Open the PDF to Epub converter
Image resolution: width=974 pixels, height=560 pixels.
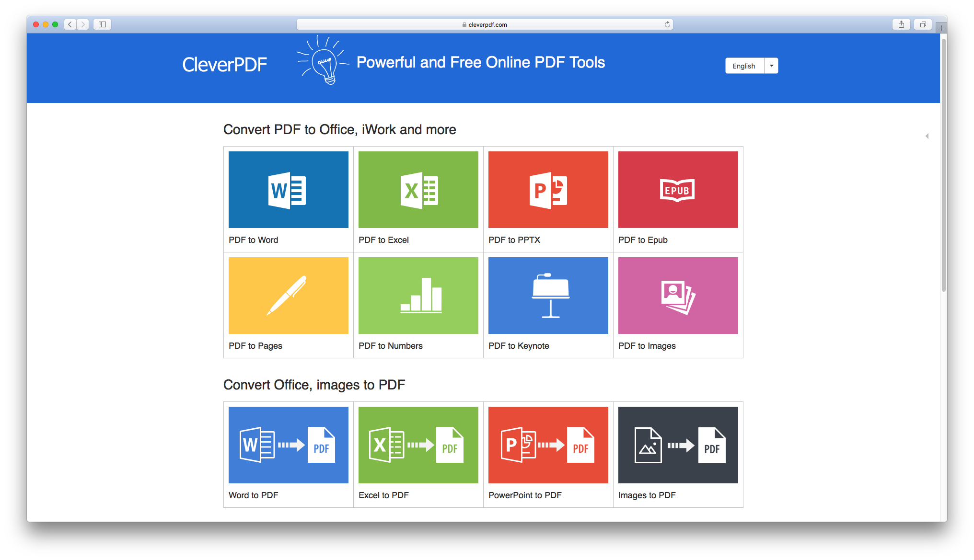pos(678,190)
